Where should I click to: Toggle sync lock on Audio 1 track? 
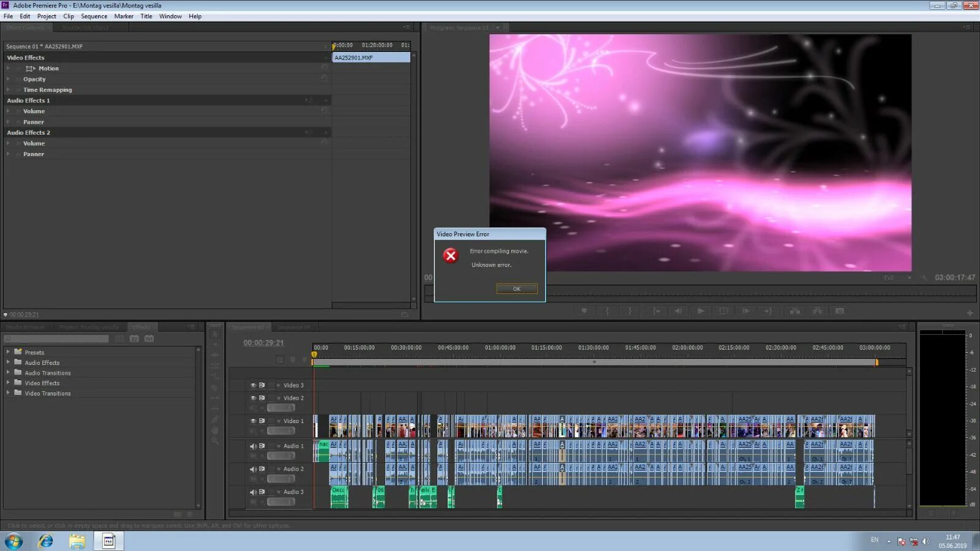coord(262,446)
